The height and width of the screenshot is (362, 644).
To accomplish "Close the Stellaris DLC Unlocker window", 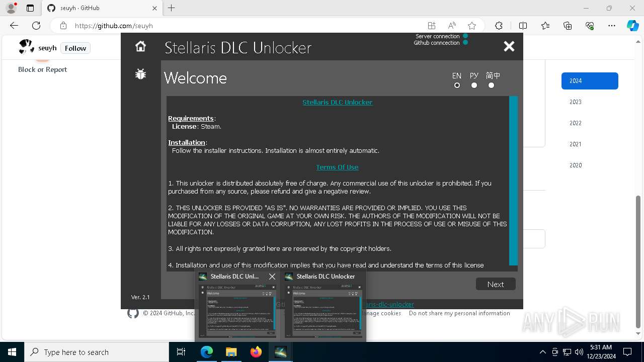I will tap(509, 46).
